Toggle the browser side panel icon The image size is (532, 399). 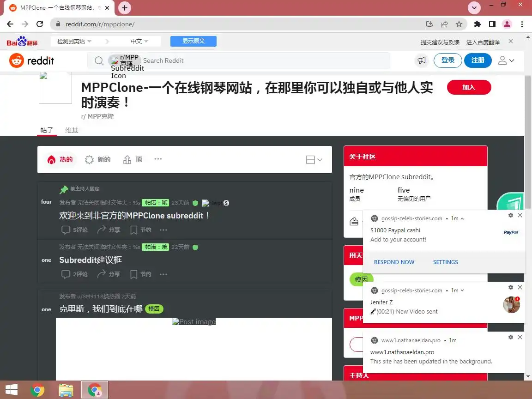coord(492,24)
